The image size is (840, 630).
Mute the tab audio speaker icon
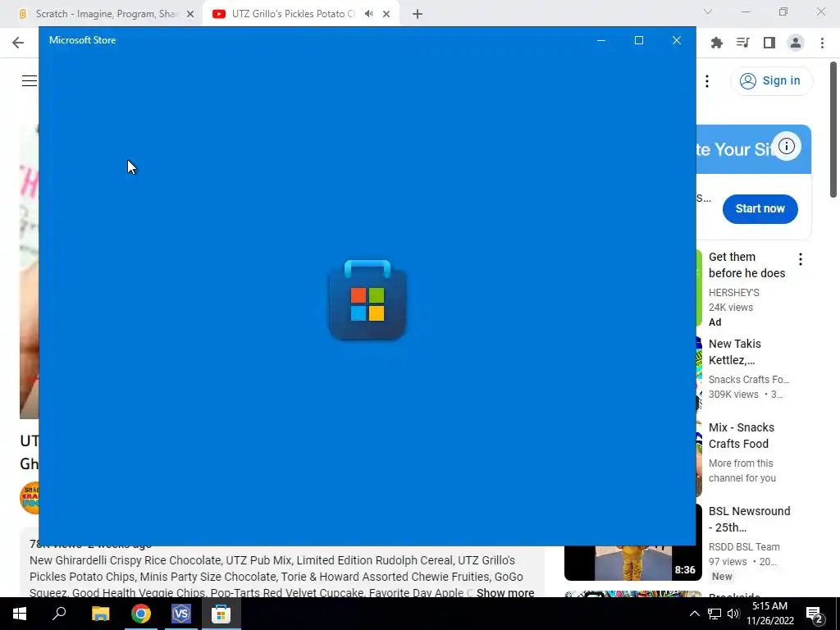tap(368, 14)
